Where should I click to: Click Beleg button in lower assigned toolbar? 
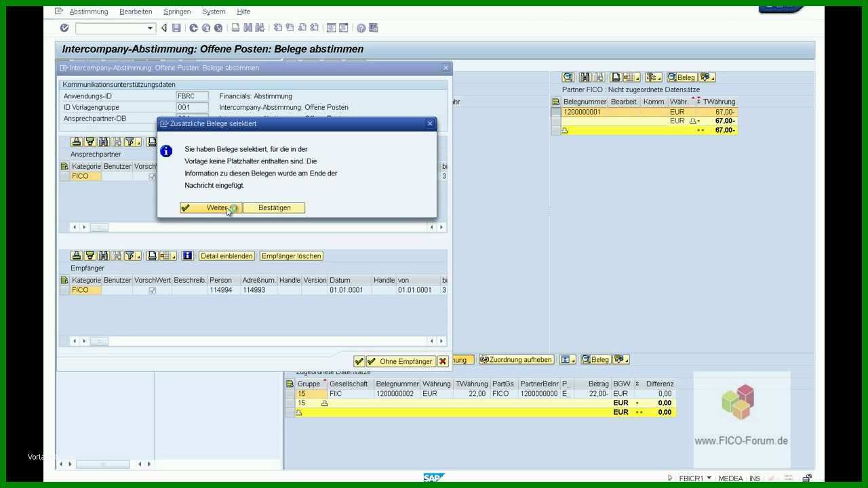595,359
